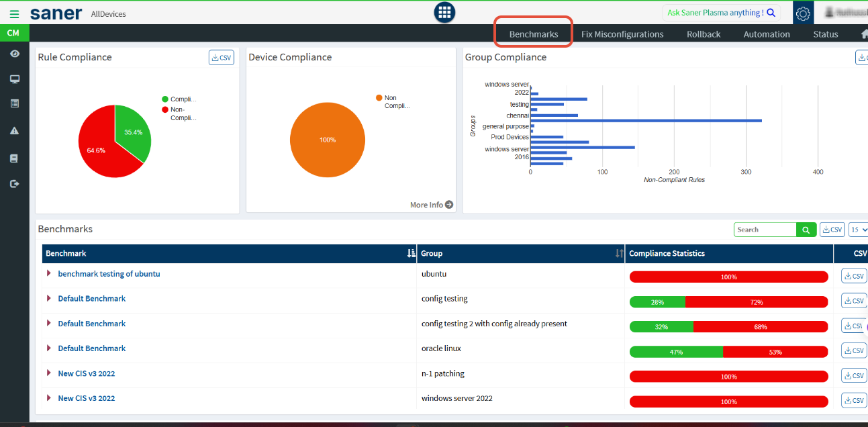This screenshot has width=868, height=427.
Task: Download the CSV for the windows server 2022 row
Action: 854,400
